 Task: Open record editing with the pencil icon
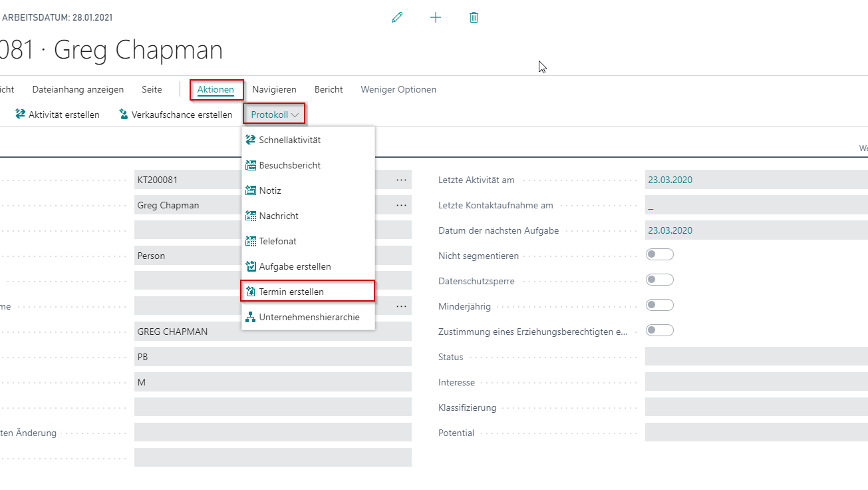(x=397, y=17)
